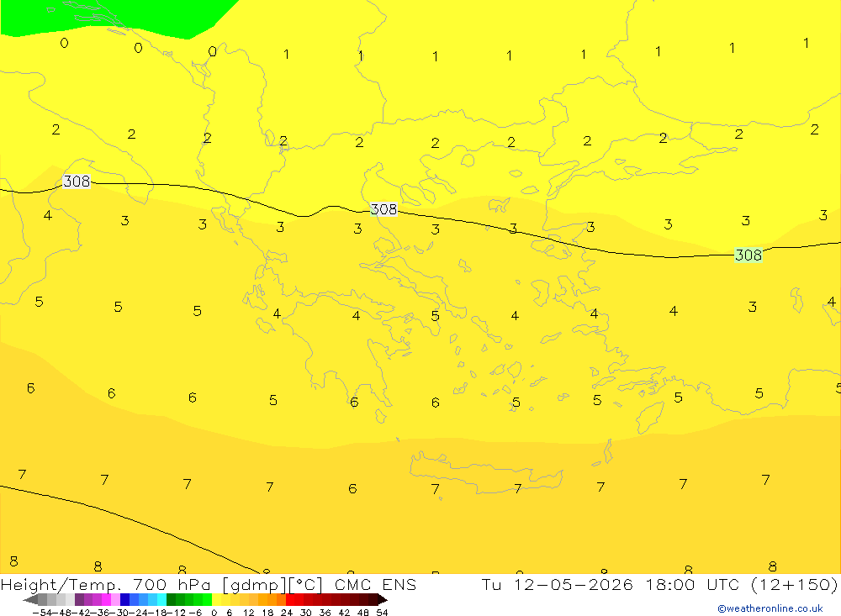Click the '(12+150)' forecast hour text
Screen dimensions: 841x616
coord(794,585)
